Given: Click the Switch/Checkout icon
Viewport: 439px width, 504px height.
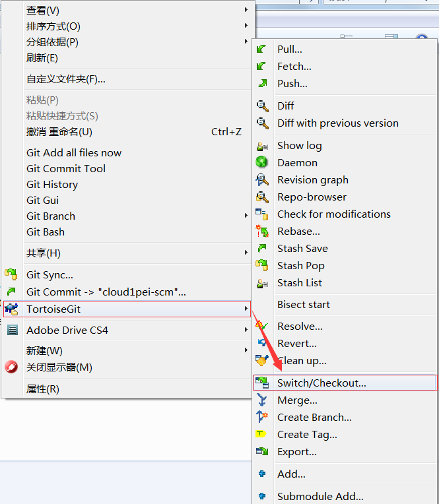Looking at the screenshot, I should pyautogui.click(x=262, y=383).
